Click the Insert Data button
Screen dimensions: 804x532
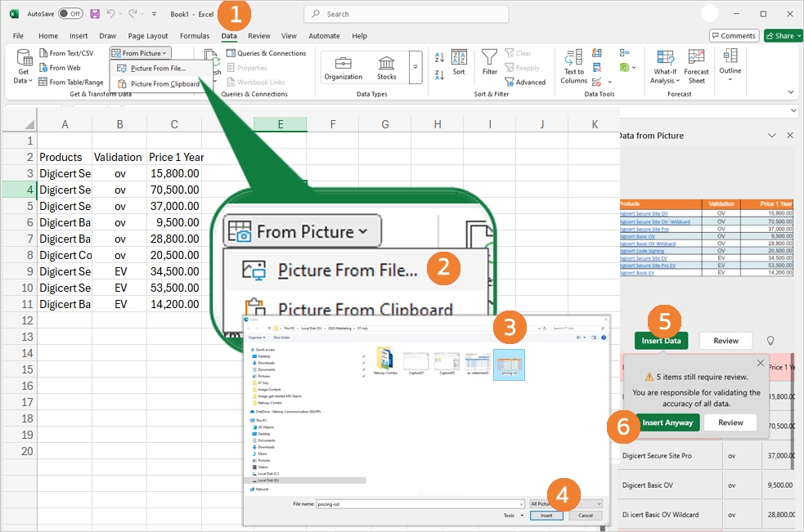[661, 341]
